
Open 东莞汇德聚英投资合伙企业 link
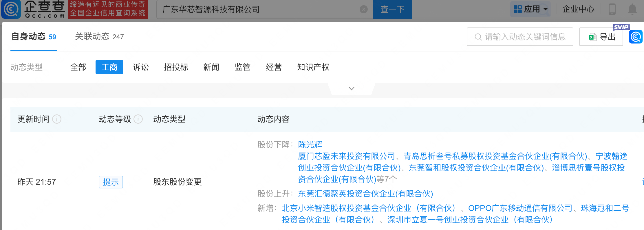(x=365, y=194)
